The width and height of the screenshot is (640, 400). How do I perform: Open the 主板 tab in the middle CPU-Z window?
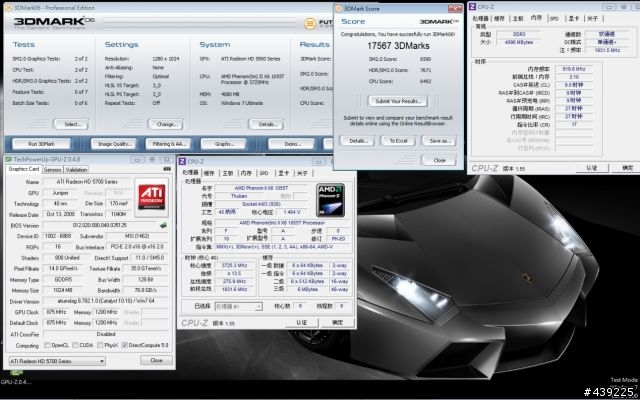click(227, 173)
